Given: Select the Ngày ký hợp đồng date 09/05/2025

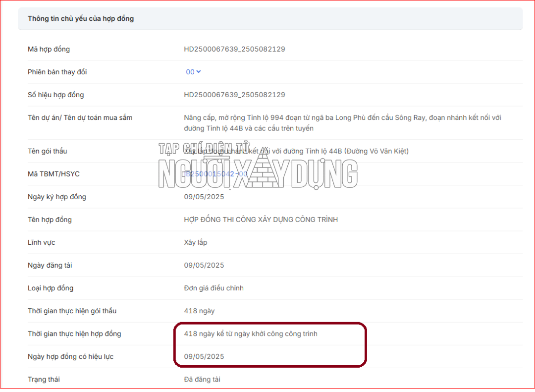Looking at the screenshot, I should (204, 197).
